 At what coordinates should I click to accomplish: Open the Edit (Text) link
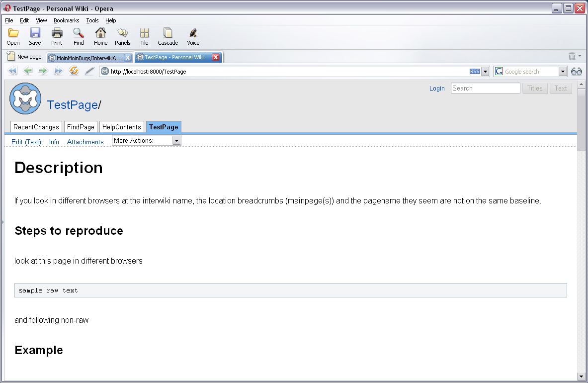click(x=26, y=142)
